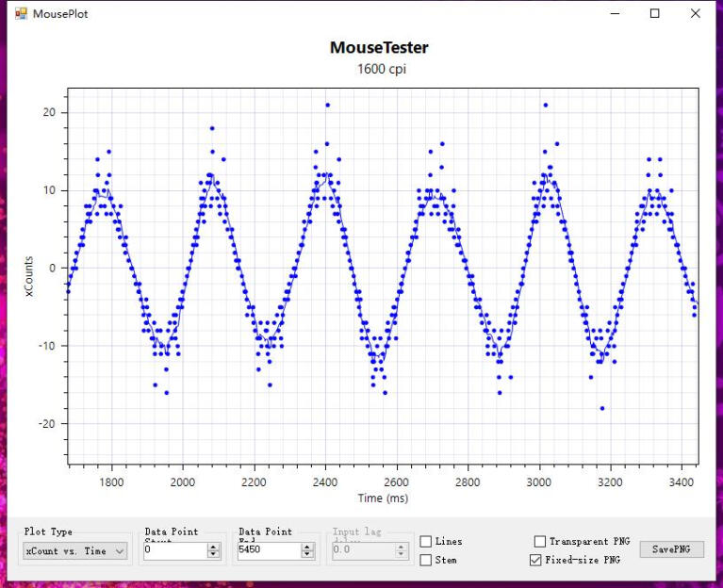Maximize the MousePlot window
This screenshot has width=723, height=588.
click(x=654, y=14)
